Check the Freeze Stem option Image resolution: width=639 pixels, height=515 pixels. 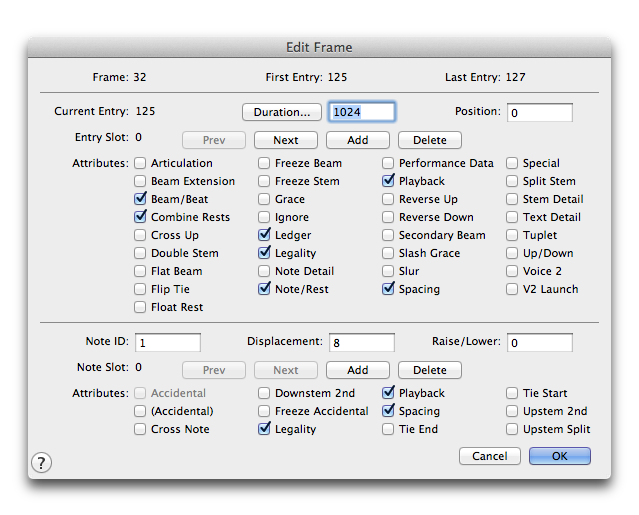tap(264, 181)
